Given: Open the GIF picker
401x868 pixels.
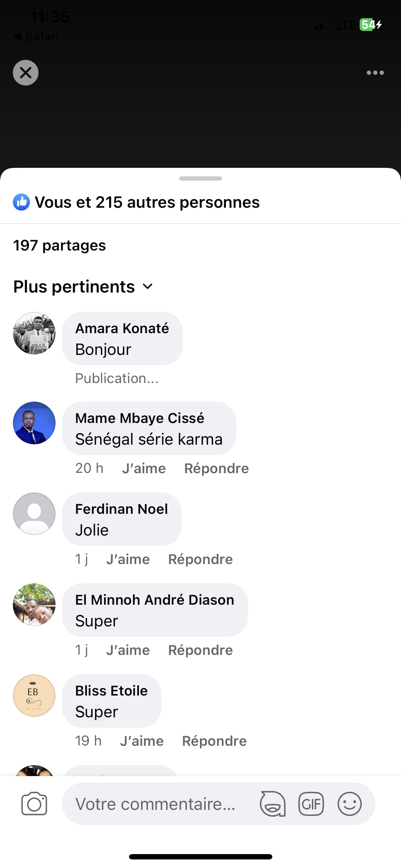Looking at the screenshot, I should tap(311, 804).
